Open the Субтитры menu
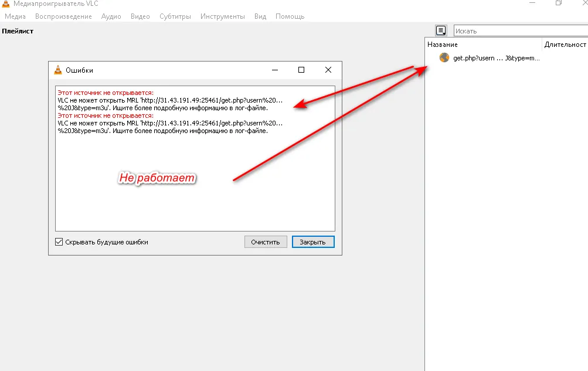The width and height of the screenshot is (588, 371). (x=175, y=16)
